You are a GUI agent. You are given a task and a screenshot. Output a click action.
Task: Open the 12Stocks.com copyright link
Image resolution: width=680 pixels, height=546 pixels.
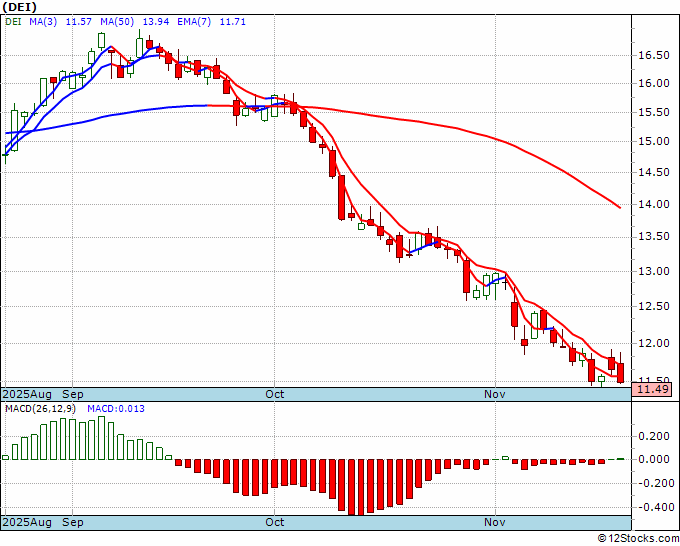tap(638, 538)
